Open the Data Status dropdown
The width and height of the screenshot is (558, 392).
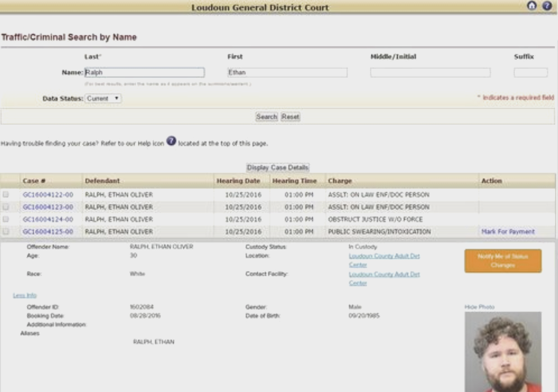(103, 99)
